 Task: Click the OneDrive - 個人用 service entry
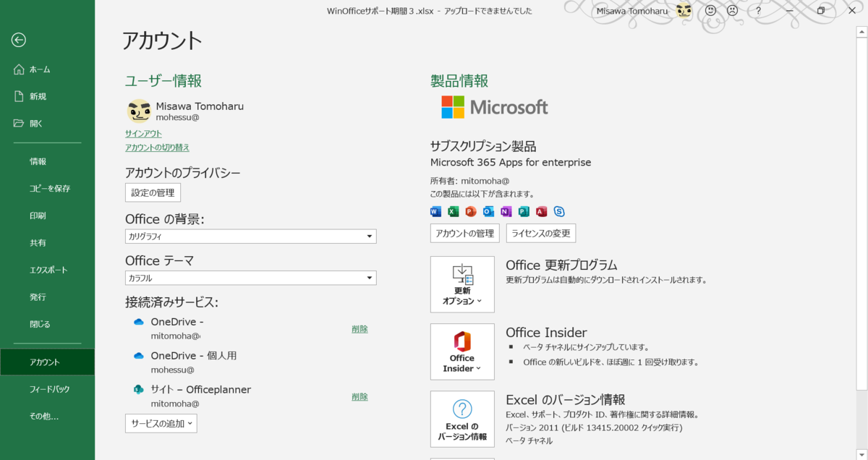point(194,356)
